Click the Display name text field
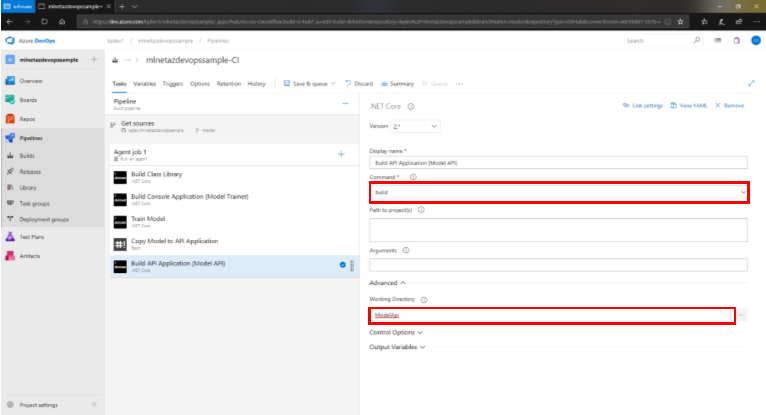 pos(559,161)
